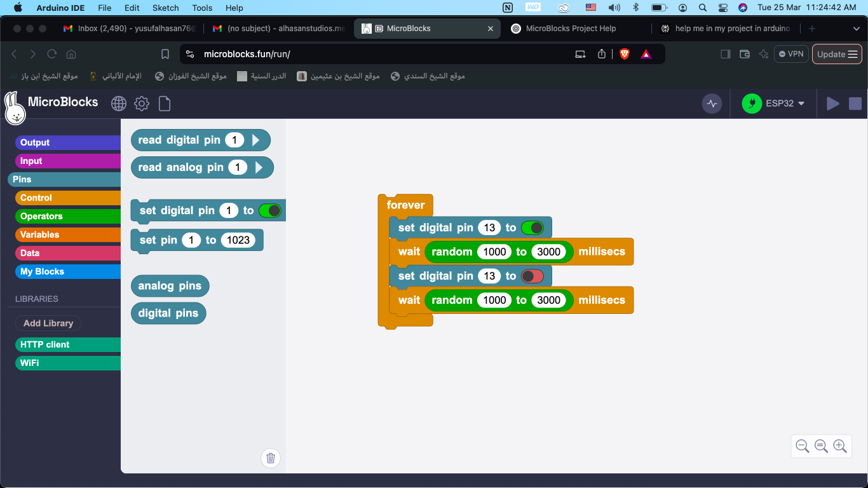Click the green USB connection icon
This screenshot has width=868, height=488.
[x=752, y=104]
